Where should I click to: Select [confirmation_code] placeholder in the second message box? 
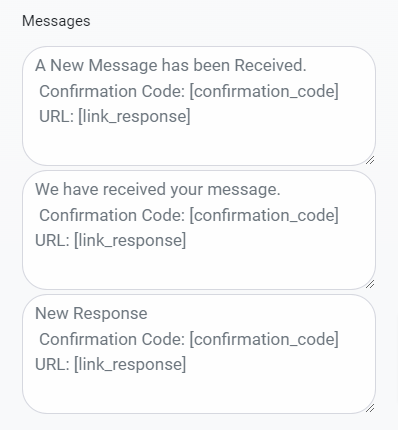click(264, 215)
